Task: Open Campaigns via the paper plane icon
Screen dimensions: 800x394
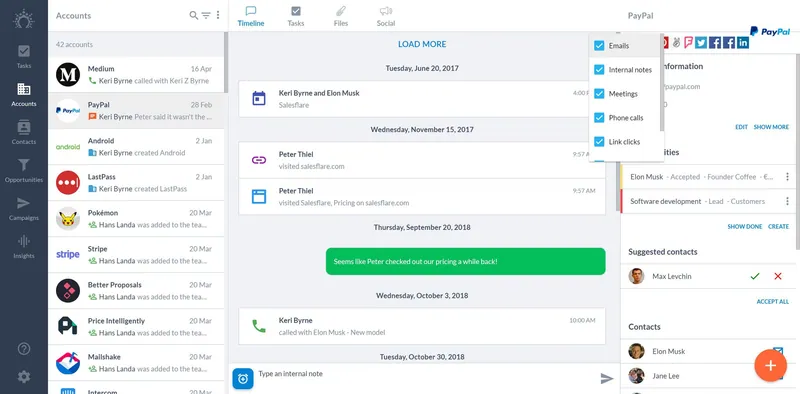Action: point(23,208)
